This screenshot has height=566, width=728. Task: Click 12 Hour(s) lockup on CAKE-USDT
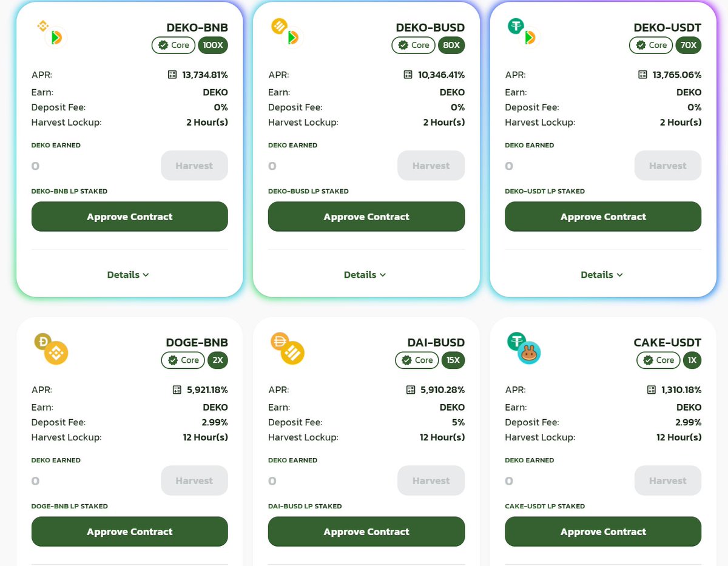(679, 437)
